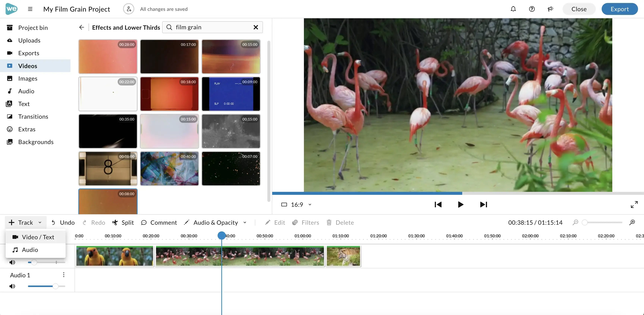The width and height of the screenshot is (644, 315).
Task: Invite collaborators with the add-person icon
Action: pyautogui.click(x=128, y=9)
